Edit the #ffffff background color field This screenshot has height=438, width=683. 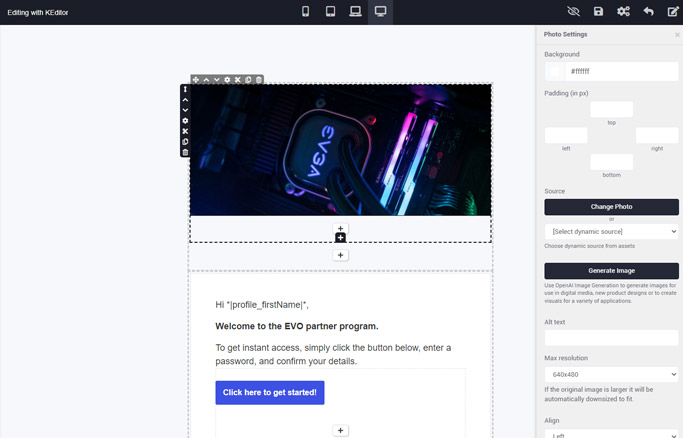click(x=622, y=71)
